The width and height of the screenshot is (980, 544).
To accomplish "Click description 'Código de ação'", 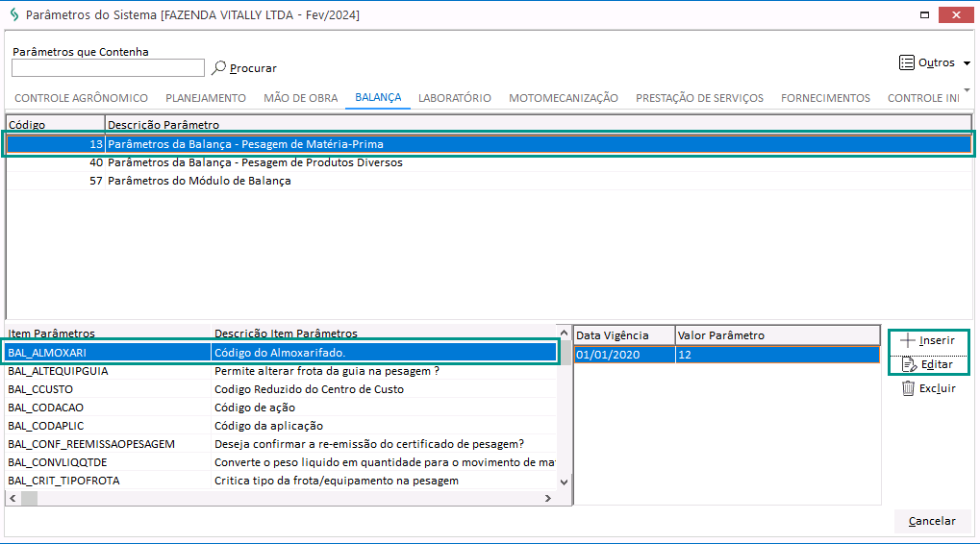I will 255,408.
